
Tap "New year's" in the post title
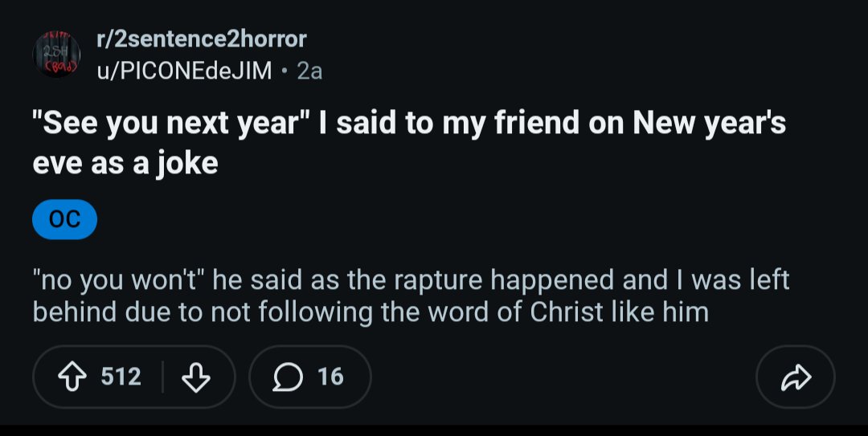point(709,122)
